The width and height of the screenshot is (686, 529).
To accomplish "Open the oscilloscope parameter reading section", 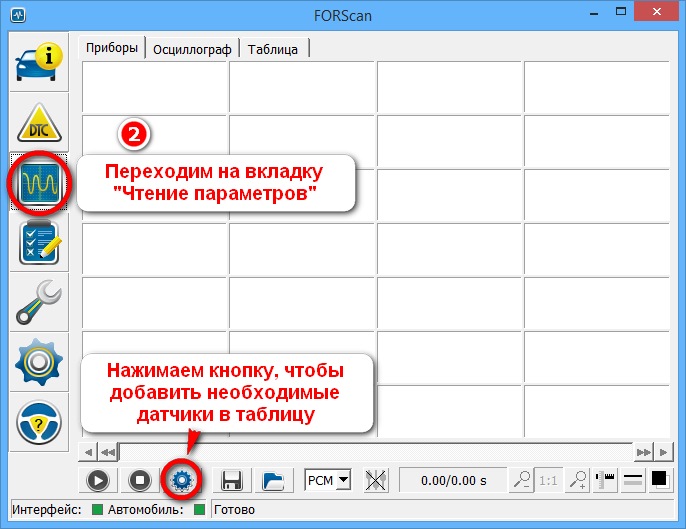I will (39, 182).
